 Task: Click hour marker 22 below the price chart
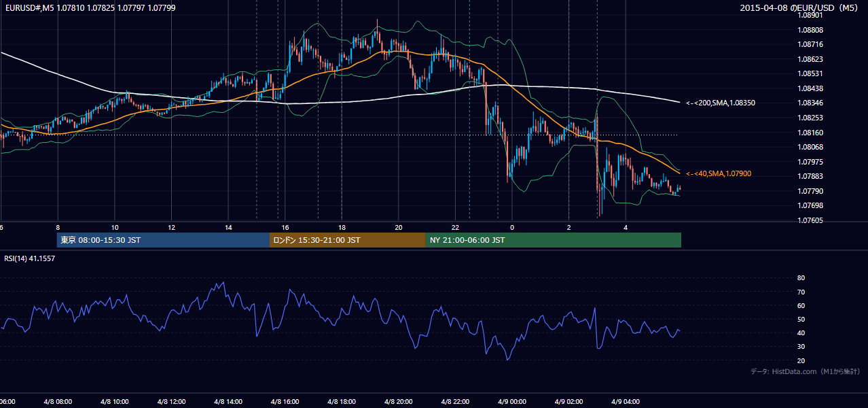pyautogui.click(x=456, y=227)
